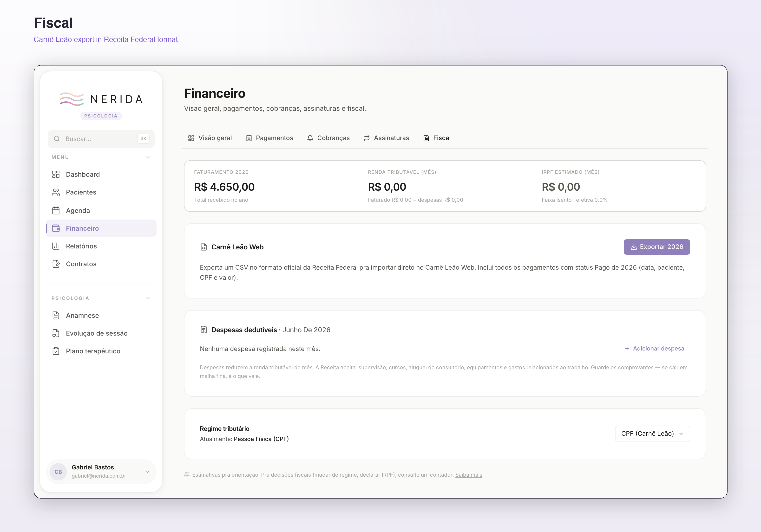Image resolution: width=761 pixels, height=532 pixels.
Task: Expand the Gabriel Bastos account chevron
Action: (x=147, y=472)
